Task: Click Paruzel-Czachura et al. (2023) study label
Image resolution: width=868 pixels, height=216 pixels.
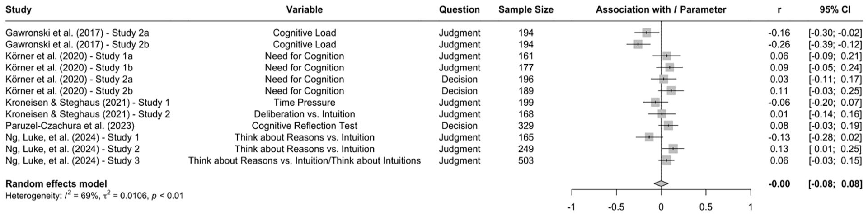Action: (x=70, y=126)
